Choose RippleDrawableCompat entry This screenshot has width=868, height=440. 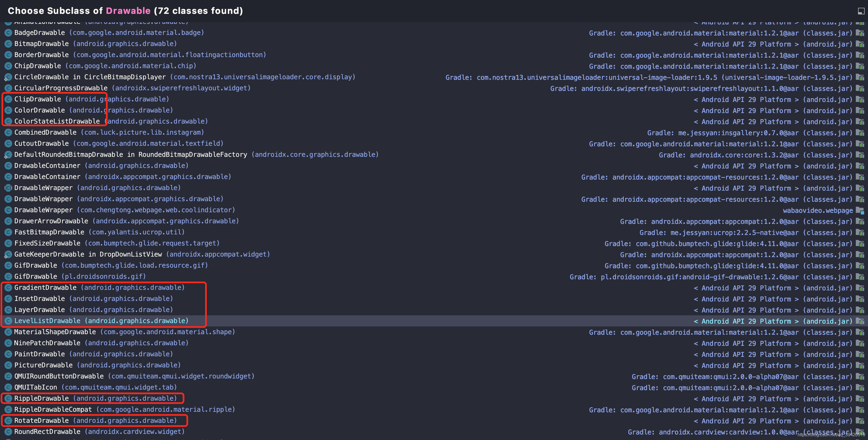pos(434,410)
